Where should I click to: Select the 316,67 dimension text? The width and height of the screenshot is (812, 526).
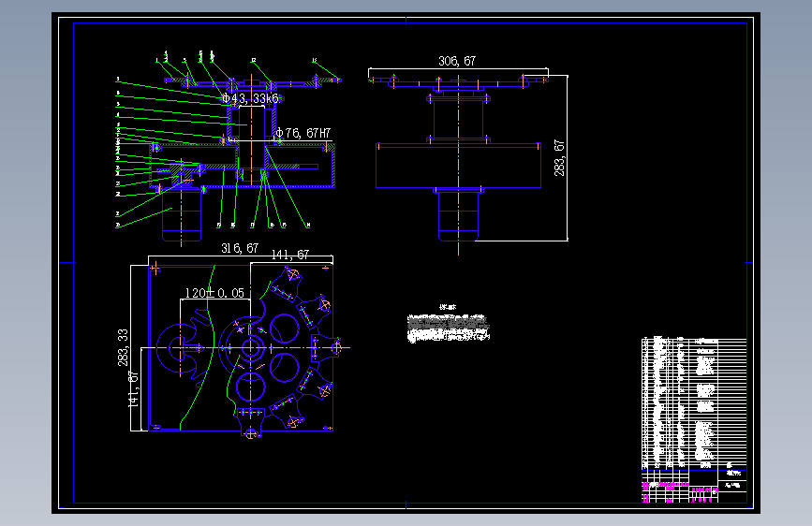(240, 249)
